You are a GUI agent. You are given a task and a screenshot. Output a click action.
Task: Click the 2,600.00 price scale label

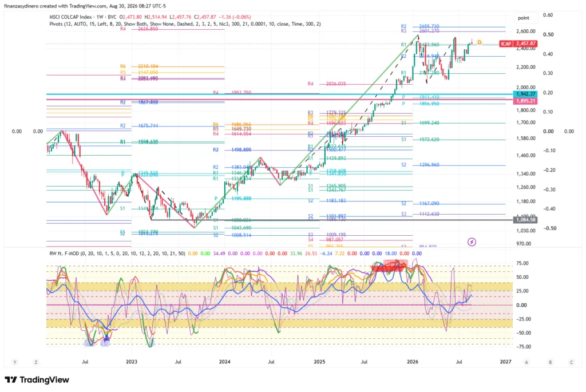(x=525, y=31)
